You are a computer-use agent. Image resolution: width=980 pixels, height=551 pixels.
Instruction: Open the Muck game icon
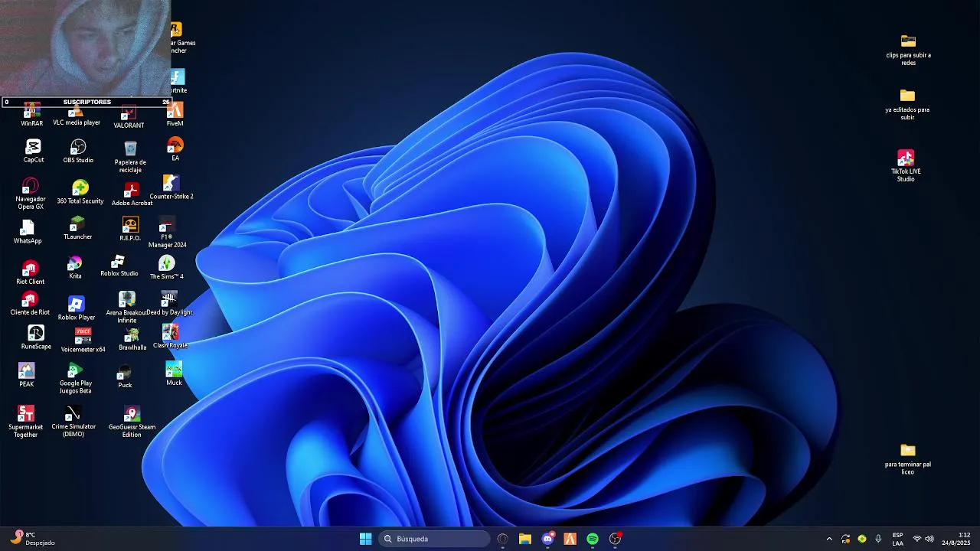coord(174,373)
